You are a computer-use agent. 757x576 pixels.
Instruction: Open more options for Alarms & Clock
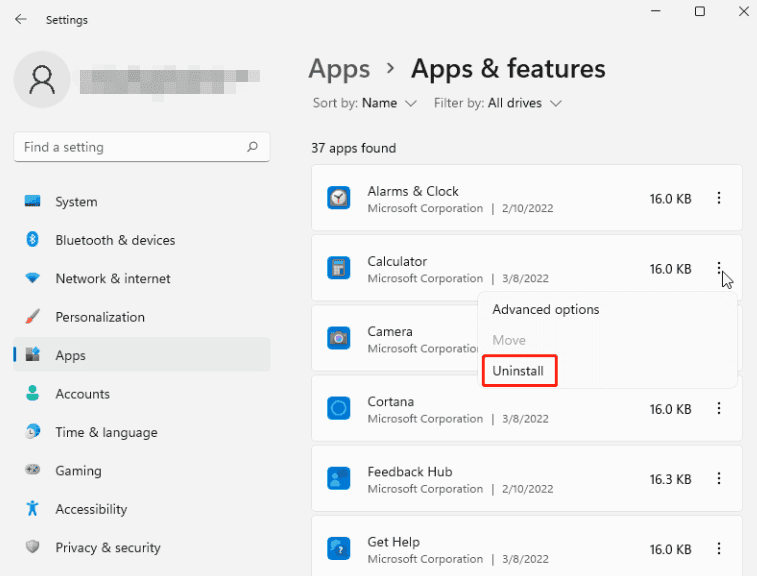point(719,198)
